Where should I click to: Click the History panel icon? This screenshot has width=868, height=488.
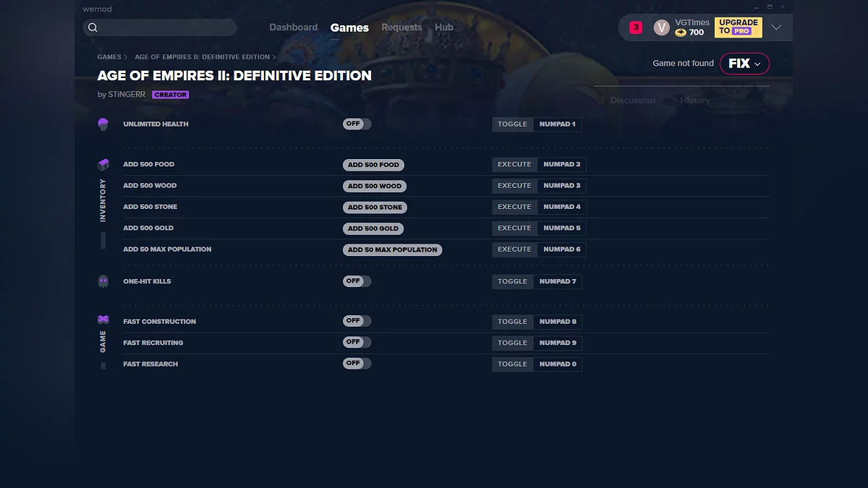point(671,100)
